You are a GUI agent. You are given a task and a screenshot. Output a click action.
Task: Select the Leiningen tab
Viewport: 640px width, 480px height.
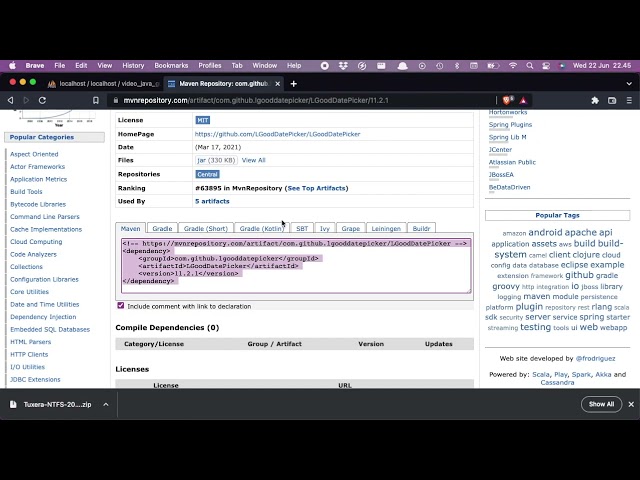(386, 229)
